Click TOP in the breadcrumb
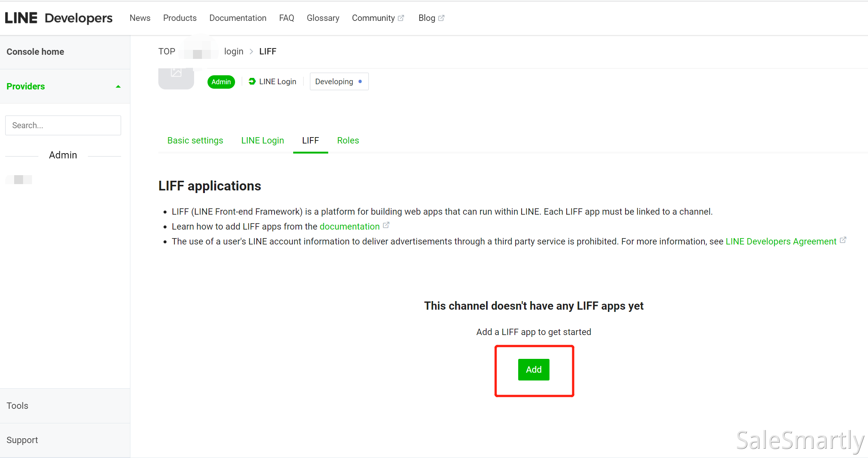Image resolution: width=868 pixels, height=458 pixels. coord(167,51)
